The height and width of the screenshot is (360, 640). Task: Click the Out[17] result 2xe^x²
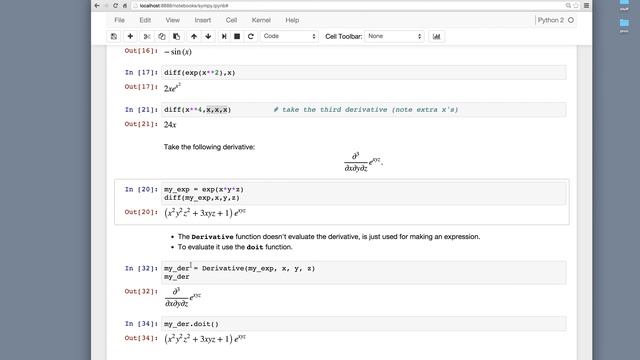click(172, 87)
